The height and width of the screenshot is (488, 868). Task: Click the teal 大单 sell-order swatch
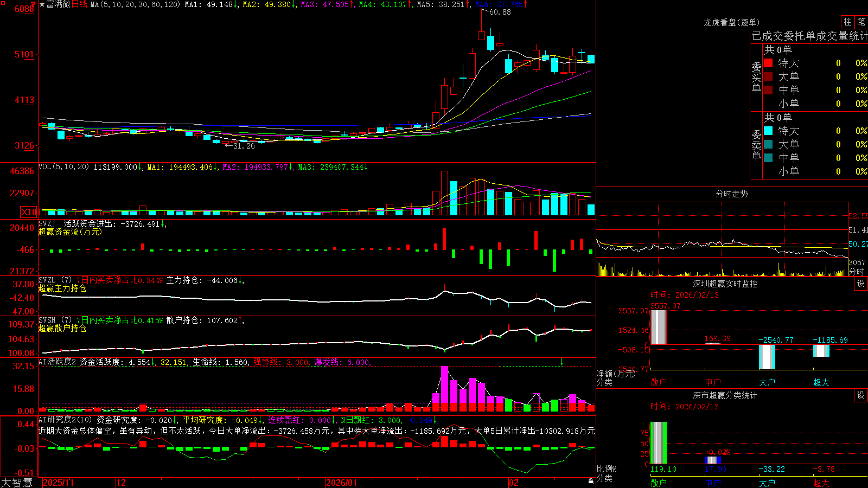(768, 144)
